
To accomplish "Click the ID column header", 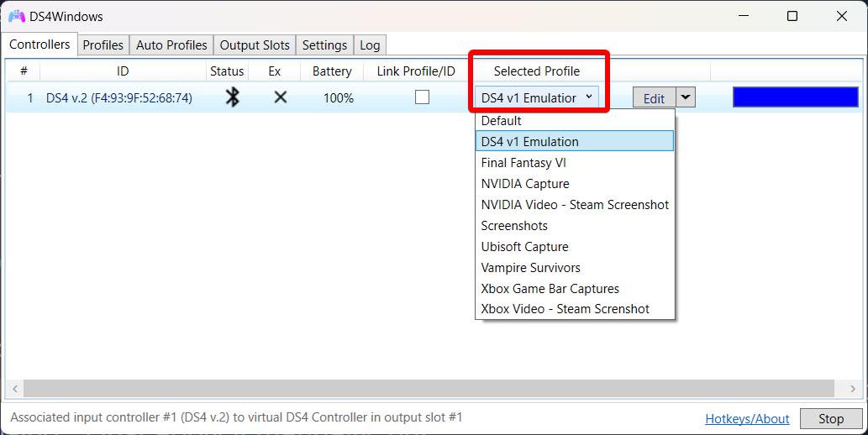I will click(123, 71).
